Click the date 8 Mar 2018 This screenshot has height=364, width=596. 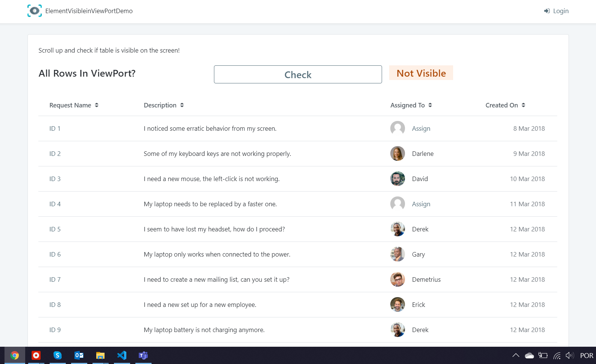pos(529,128)
